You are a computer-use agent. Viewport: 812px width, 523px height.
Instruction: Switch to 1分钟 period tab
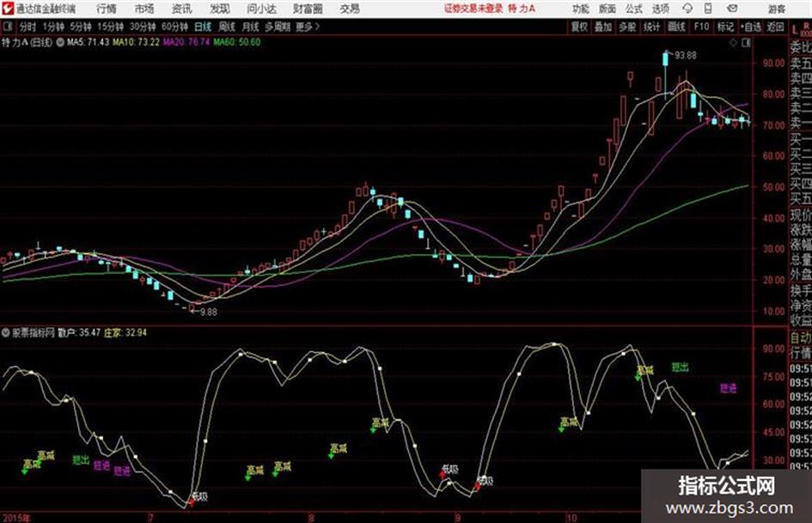(53, 27)
